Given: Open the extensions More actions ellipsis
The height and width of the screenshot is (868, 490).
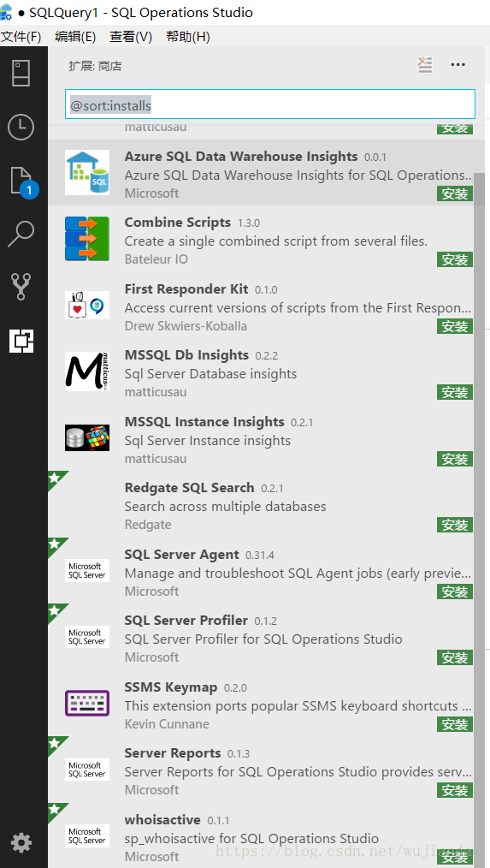Looking at the screenshot, I should (x=458, y=65).
